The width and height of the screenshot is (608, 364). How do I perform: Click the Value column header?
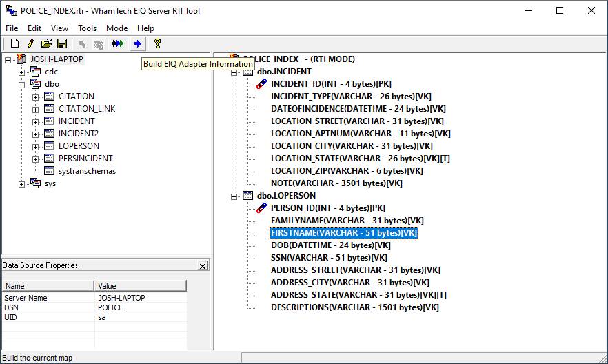(141, 285)
